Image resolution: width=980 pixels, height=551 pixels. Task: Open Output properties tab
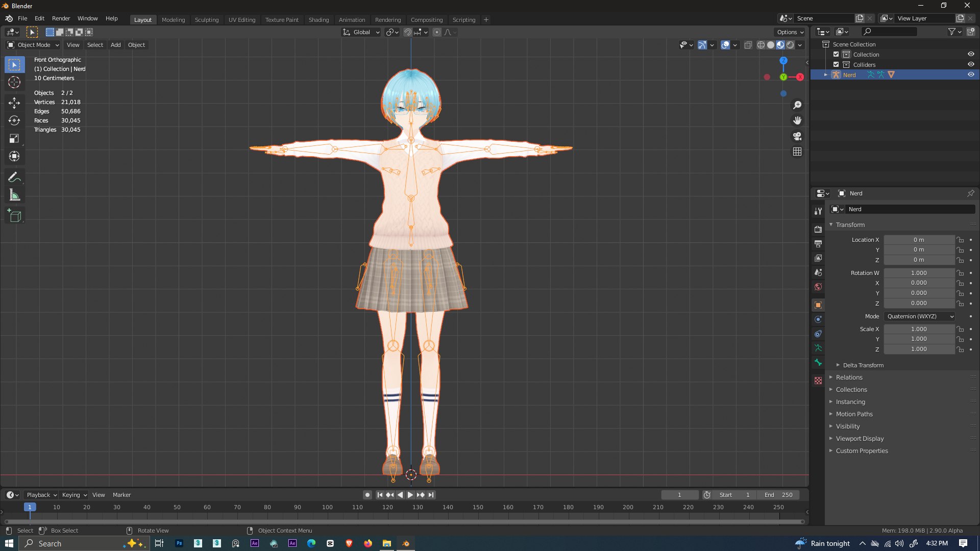click(818, 243)
